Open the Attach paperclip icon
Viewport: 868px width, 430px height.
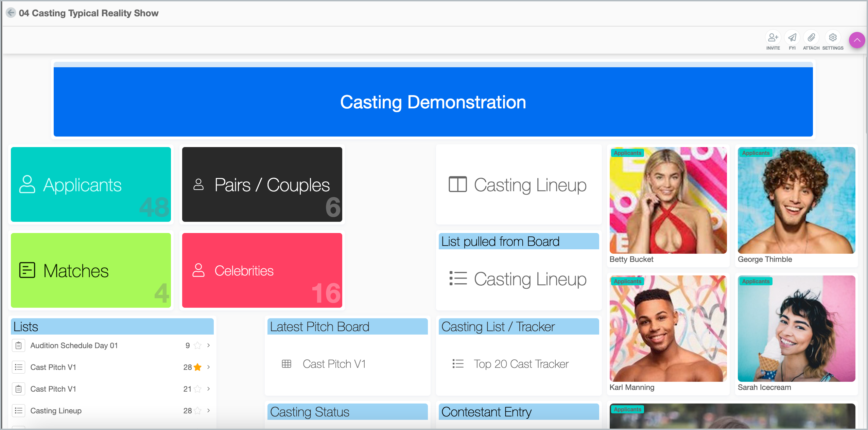tap(811, 37)
